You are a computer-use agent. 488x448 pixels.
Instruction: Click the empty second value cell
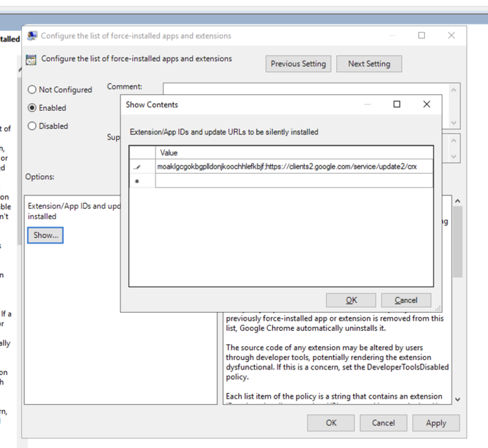click(x=294, y=181)
